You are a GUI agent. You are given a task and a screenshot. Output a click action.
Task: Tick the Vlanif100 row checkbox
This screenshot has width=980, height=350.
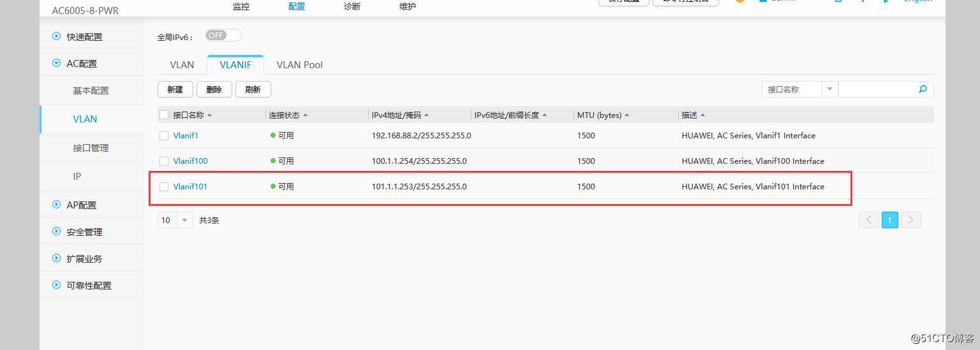point(164,161)
